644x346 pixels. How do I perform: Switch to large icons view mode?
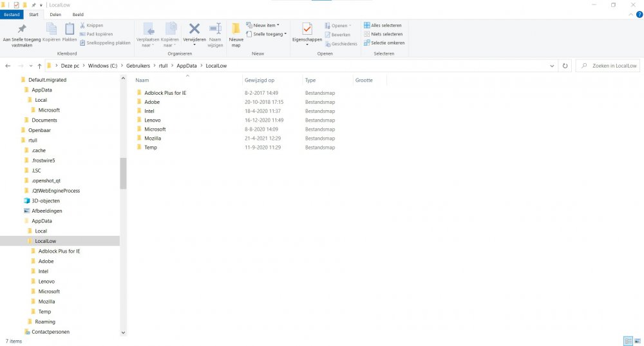637,340
